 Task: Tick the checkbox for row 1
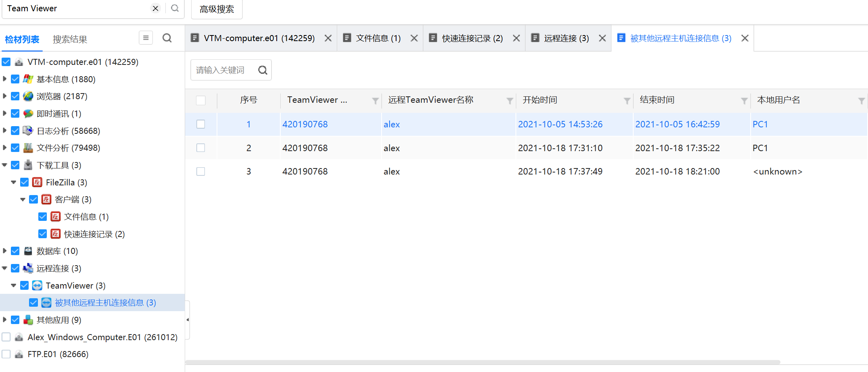click(201, 124)
